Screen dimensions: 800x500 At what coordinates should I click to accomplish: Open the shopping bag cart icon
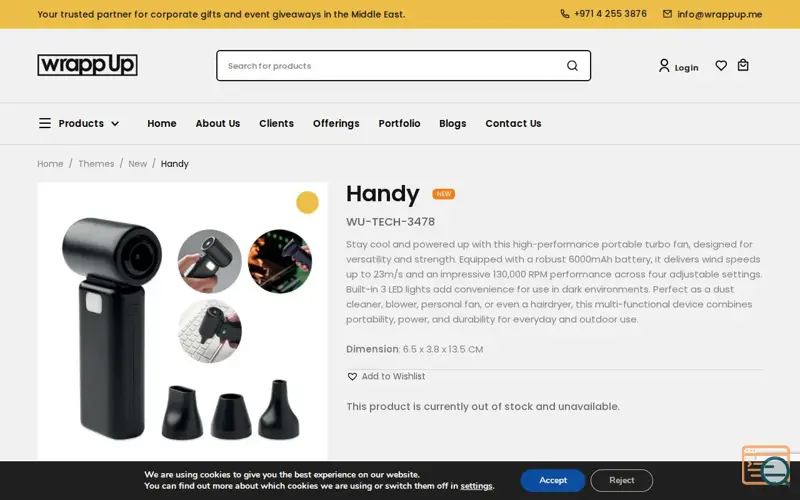click(743, 65)
